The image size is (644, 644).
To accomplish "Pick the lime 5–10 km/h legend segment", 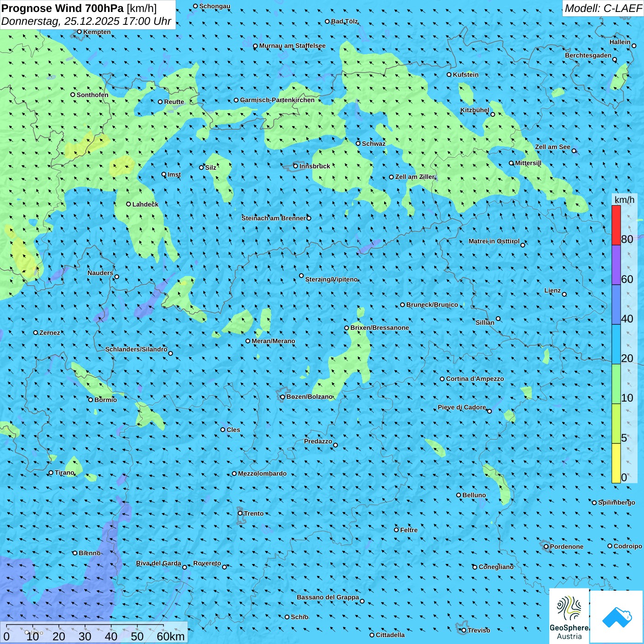I will pos(616,424).
